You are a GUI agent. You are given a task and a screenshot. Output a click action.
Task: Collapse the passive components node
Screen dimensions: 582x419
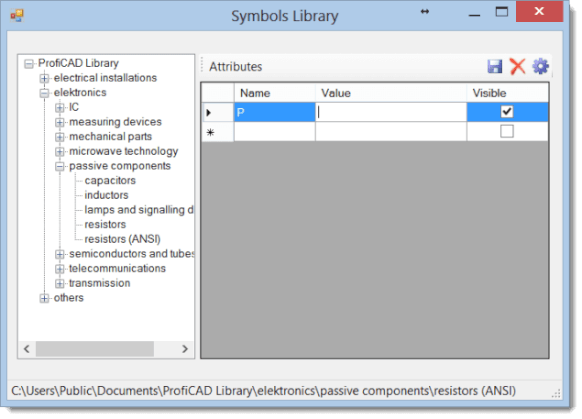[59, 166]
